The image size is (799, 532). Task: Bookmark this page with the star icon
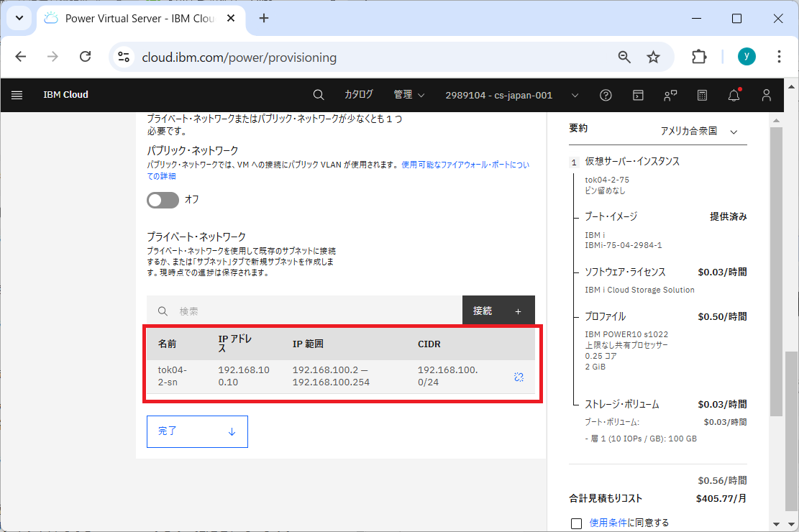[x=653, y=57]
